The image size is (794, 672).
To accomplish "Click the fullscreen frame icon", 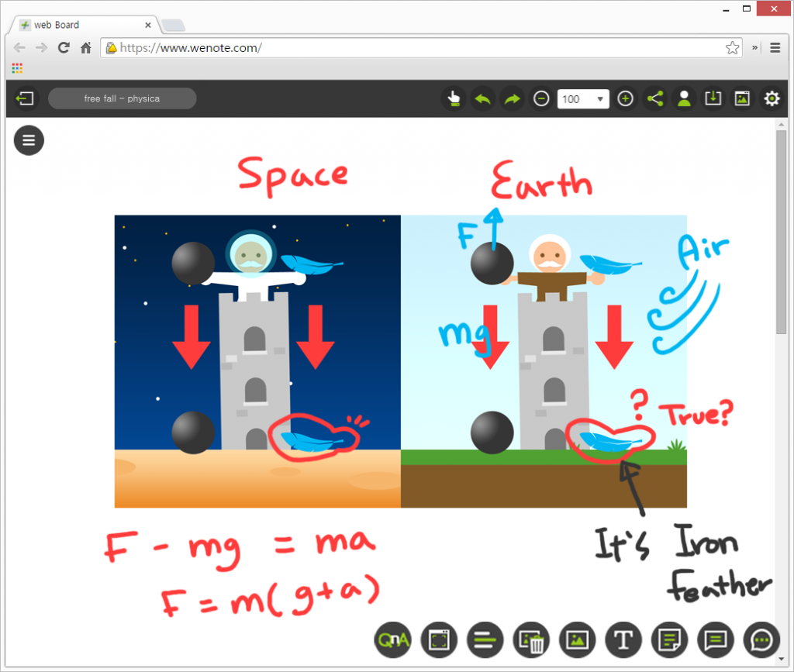I will click(x=439, y=640).
